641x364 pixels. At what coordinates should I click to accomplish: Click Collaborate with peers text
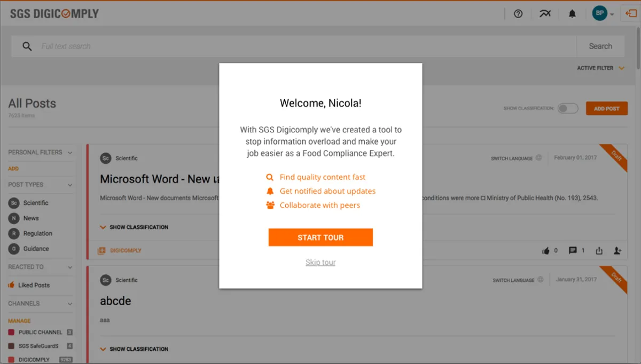(x=320, y=205)
